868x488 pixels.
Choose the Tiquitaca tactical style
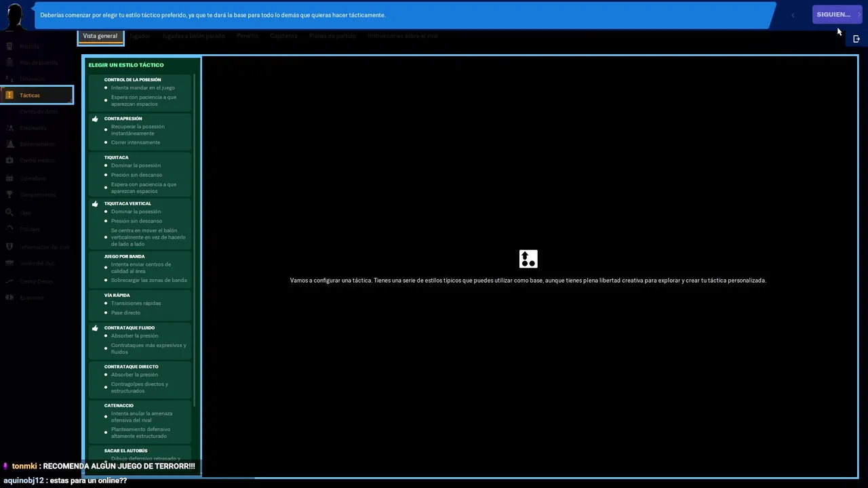pos(140,174)
